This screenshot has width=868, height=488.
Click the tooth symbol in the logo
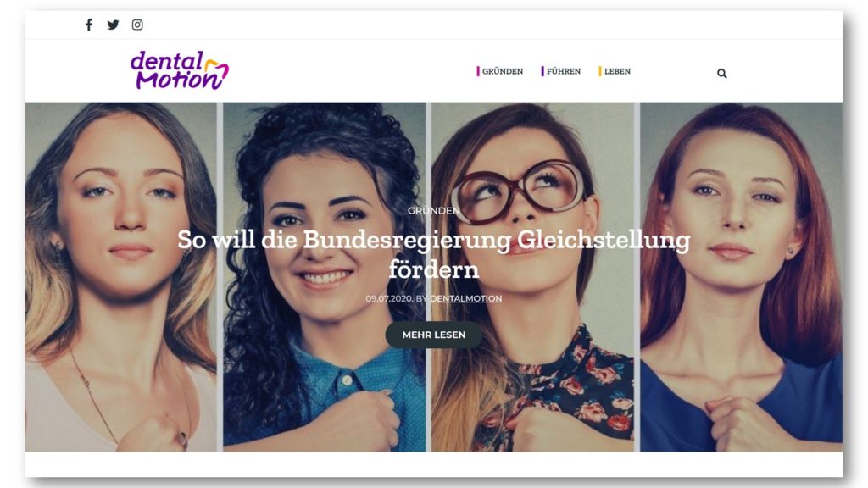pos(216,72)
